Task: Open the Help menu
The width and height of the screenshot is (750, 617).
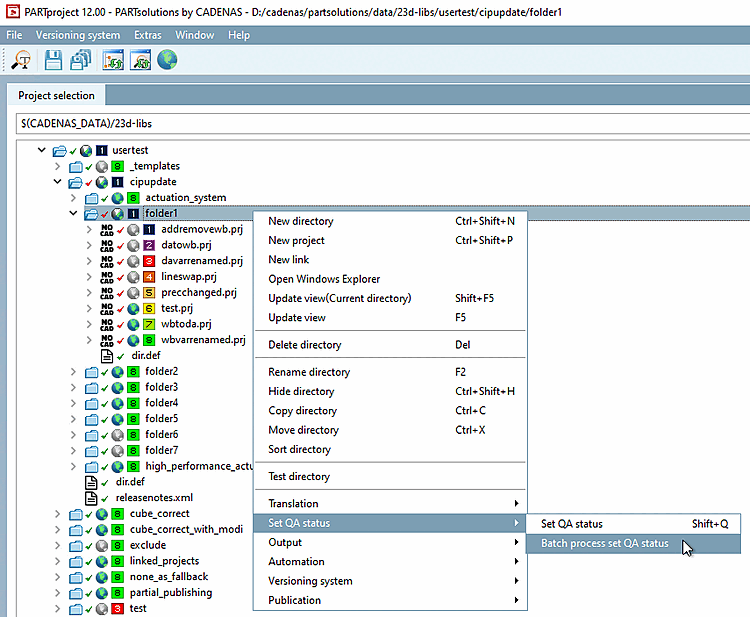Action: [x=239, y=35]
